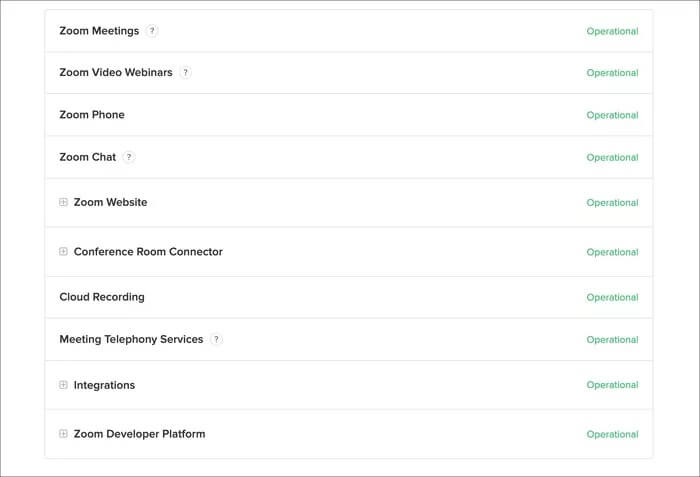Click the Operational status for Zoom Meetings
The width and height of the screenshot is (700, 477).
(x=612, y=31)
